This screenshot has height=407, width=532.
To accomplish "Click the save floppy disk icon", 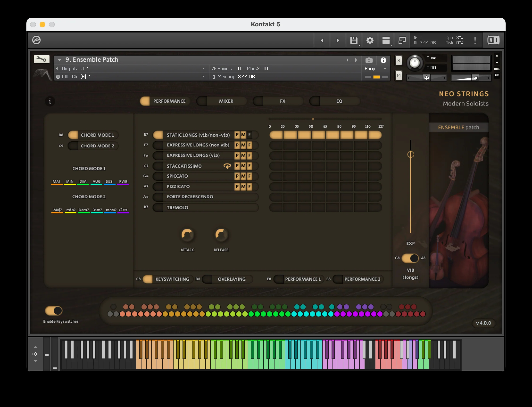I will coord(354,40).
